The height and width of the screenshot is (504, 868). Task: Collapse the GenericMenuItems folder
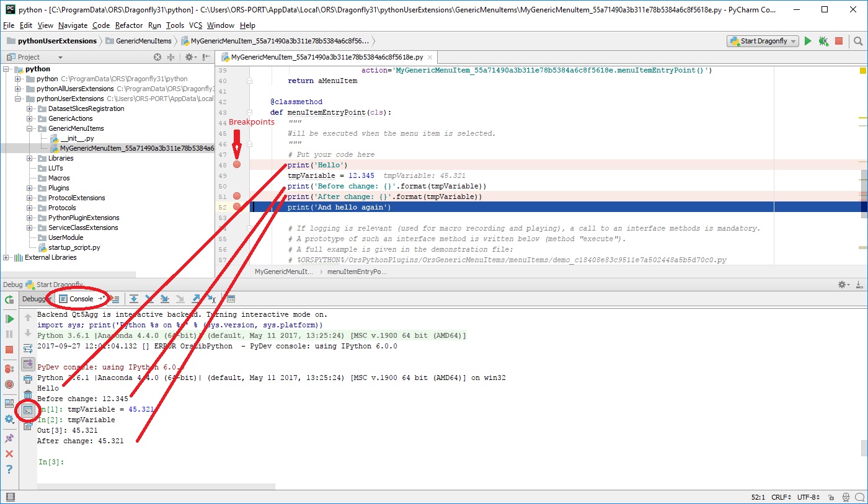[x=30, y=128]
